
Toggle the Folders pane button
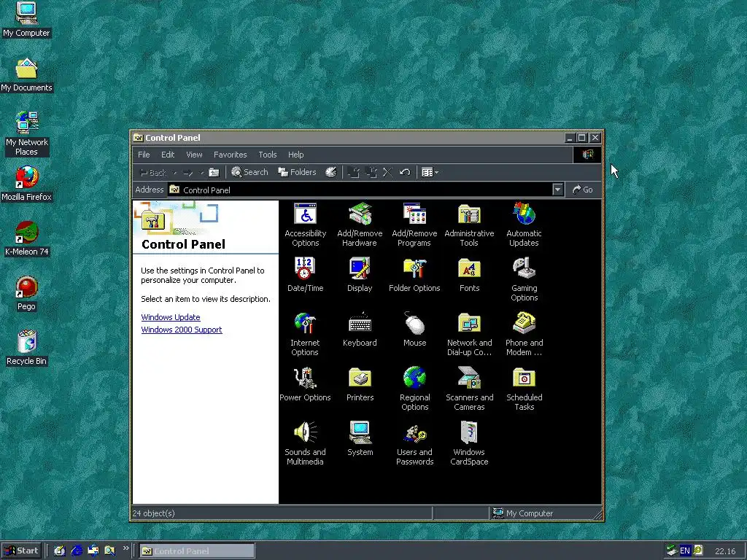pyautogui.click(x=298, y=172)
